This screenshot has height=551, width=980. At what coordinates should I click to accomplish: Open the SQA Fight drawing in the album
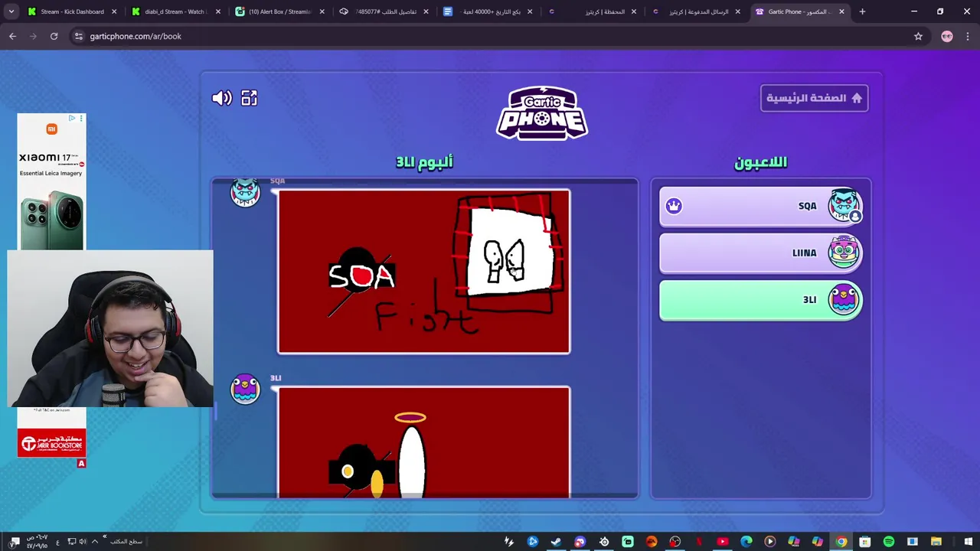tap(423, 272)
